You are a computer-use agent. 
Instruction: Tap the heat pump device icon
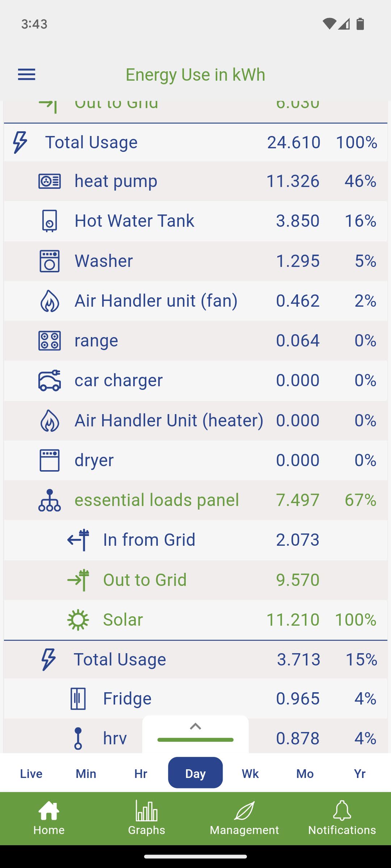pyautogui.click(x=50, y=181)
